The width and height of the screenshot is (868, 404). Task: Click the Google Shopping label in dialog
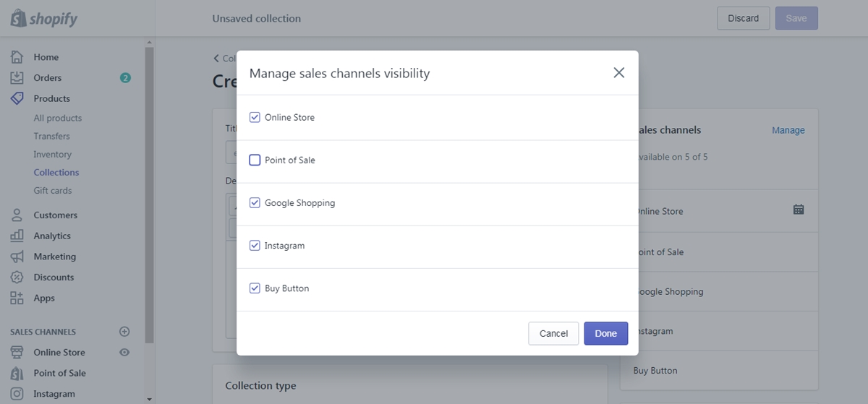point(300,202)
